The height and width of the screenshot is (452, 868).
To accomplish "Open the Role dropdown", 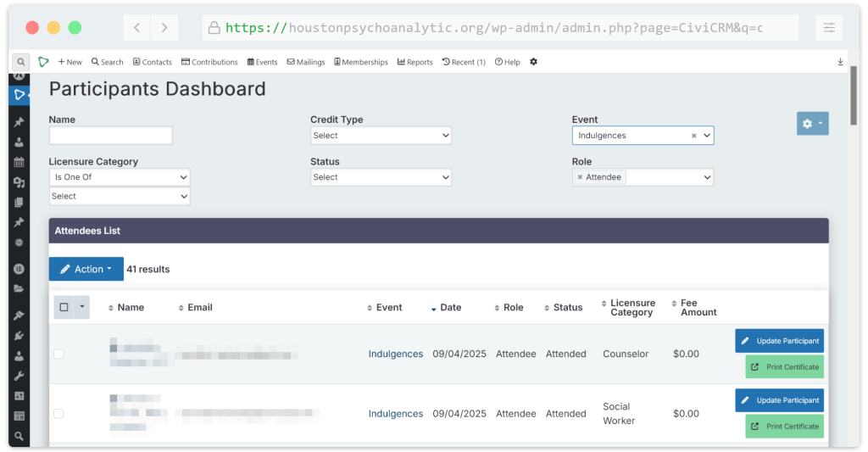I will 643,177.
